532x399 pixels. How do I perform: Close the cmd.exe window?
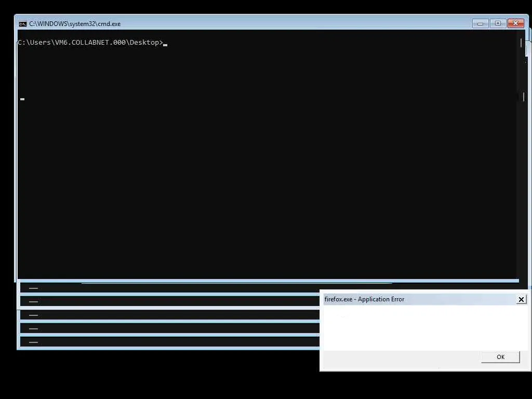[516, 23]
